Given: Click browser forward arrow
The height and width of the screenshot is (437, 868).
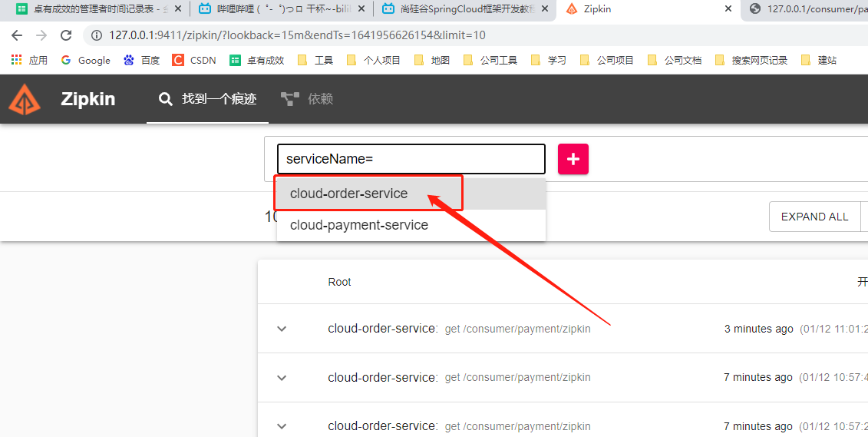Looking at the screenshot, I should [41, 35].
